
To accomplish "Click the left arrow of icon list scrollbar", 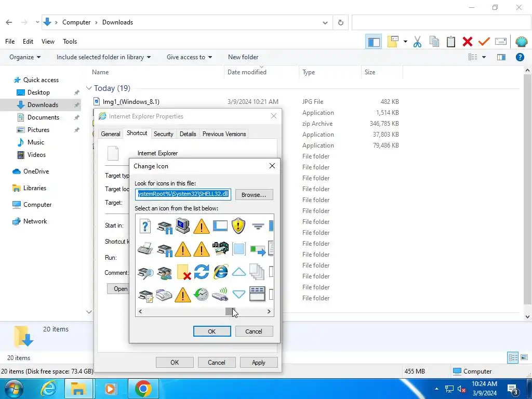I will pos(140,312).
